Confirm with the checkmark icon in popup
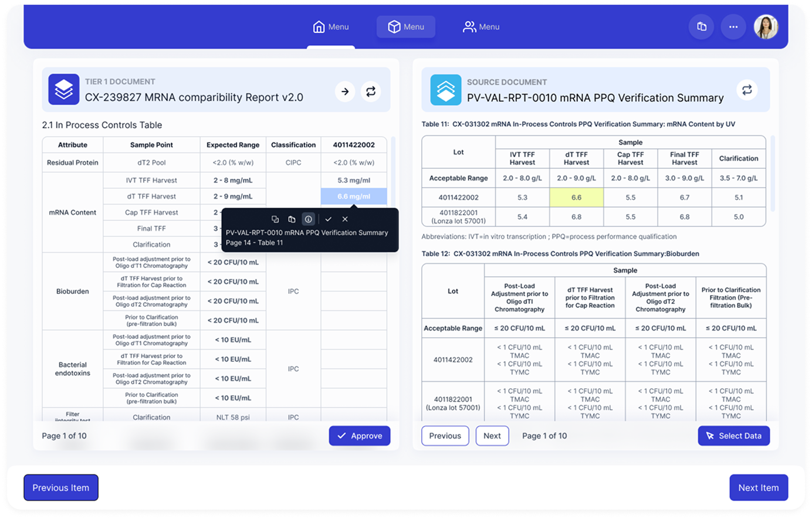The width and height of the screenshot is (812, 519). [328, 219]
